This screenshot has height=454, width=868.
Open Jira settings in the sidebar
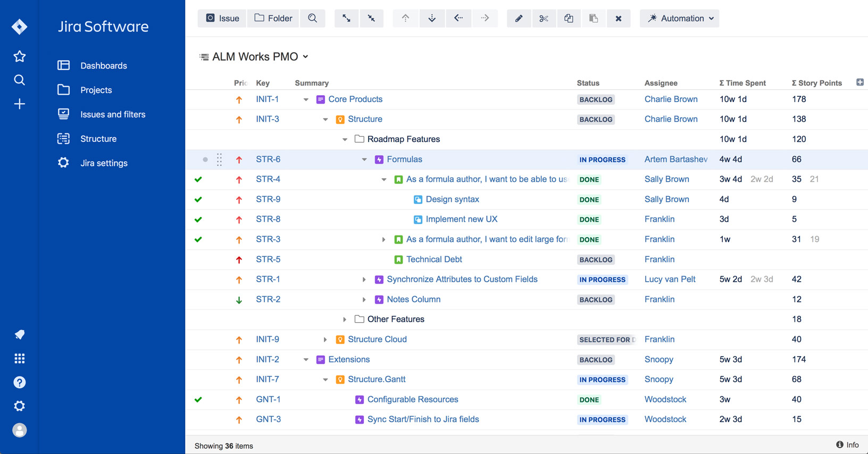tap(104, 163)
